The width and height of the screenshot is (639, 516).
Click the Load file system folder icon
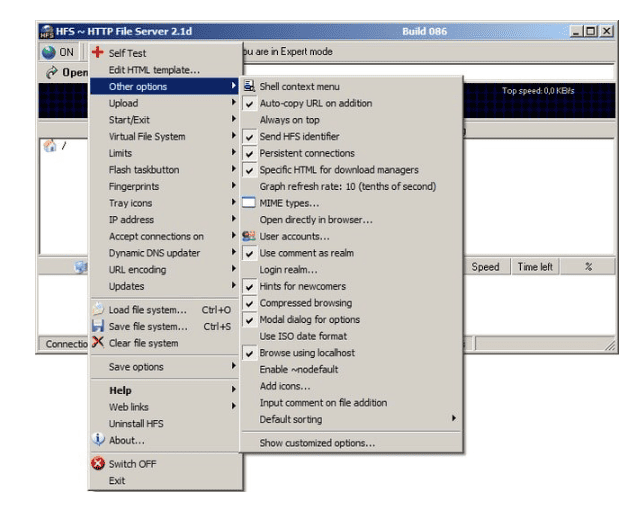pos(98,309)
